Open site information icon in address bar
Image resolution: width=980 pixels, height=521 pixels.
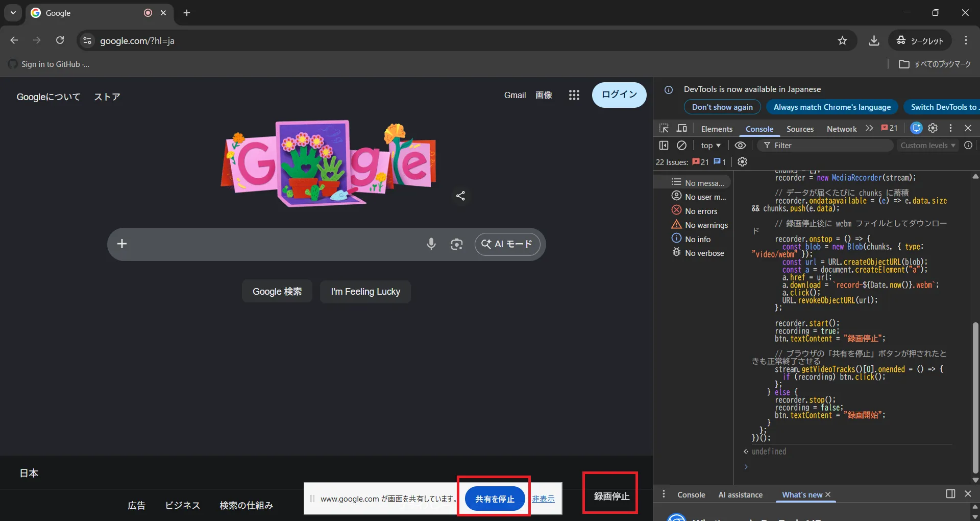point(87,40)
